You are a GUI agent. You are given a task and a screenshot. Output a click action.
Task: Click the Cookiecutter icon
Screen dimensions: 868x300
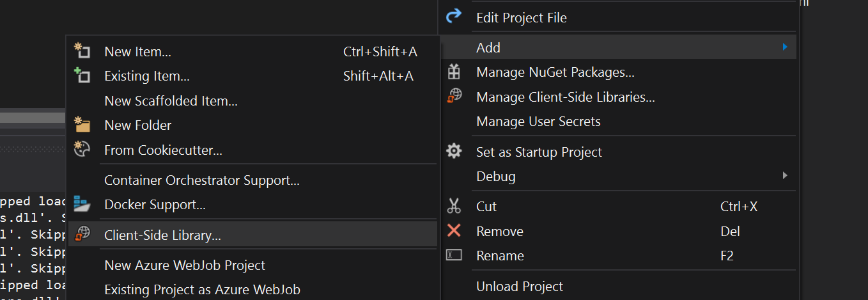[x=82, y=150]
